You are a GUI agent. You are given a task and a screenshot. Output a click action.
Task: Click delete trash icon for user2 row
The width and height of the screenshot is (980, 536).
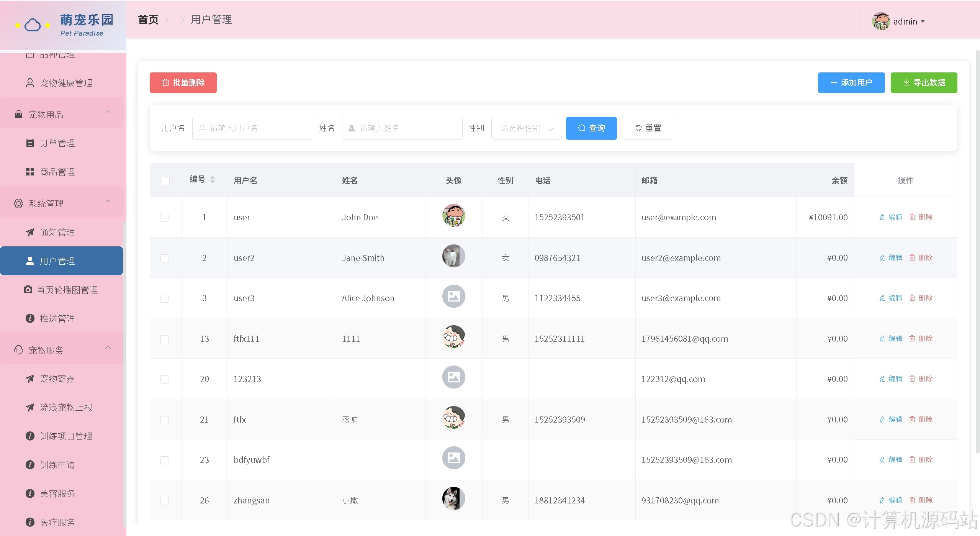click(912, 257)
